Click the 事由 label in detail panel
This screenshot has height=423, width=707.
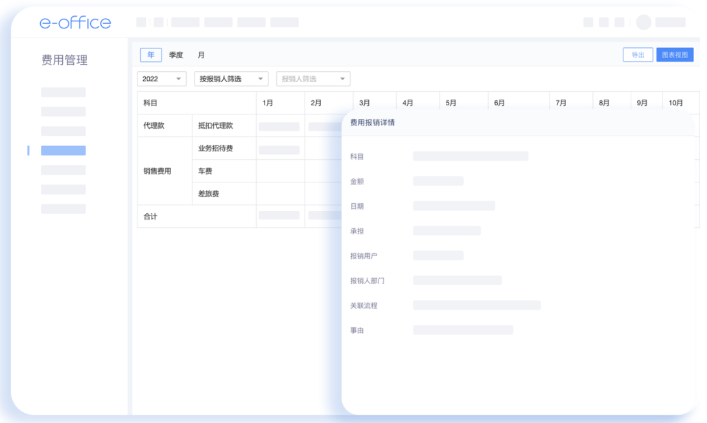click(357, 330)
